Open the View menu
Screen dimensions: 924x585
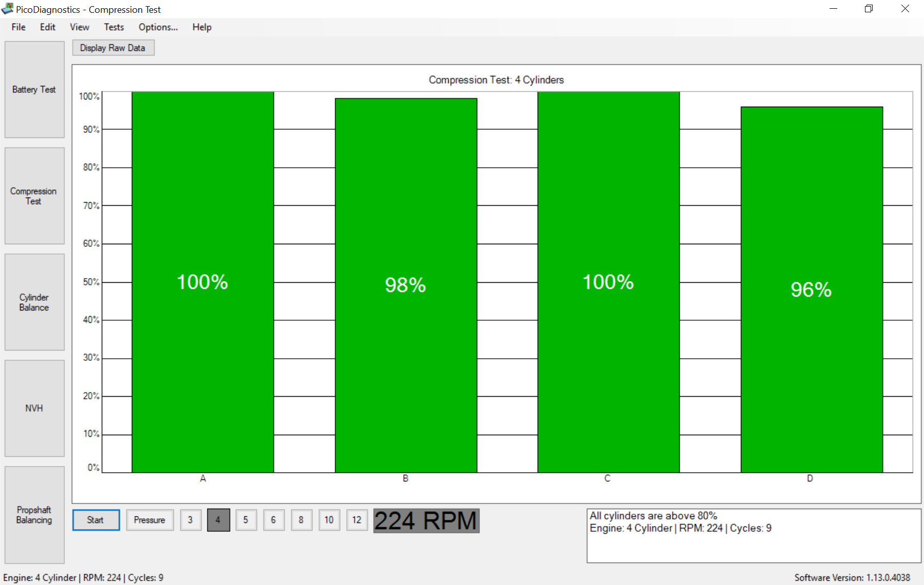(x=80, y=27)
